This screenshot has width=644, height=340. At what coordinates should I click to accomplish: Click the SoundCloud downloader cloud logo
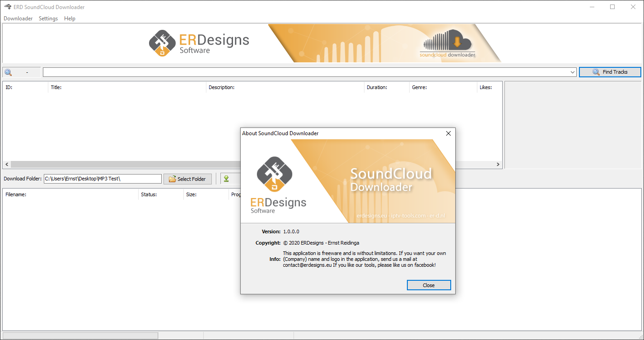(x=448, y=43)
